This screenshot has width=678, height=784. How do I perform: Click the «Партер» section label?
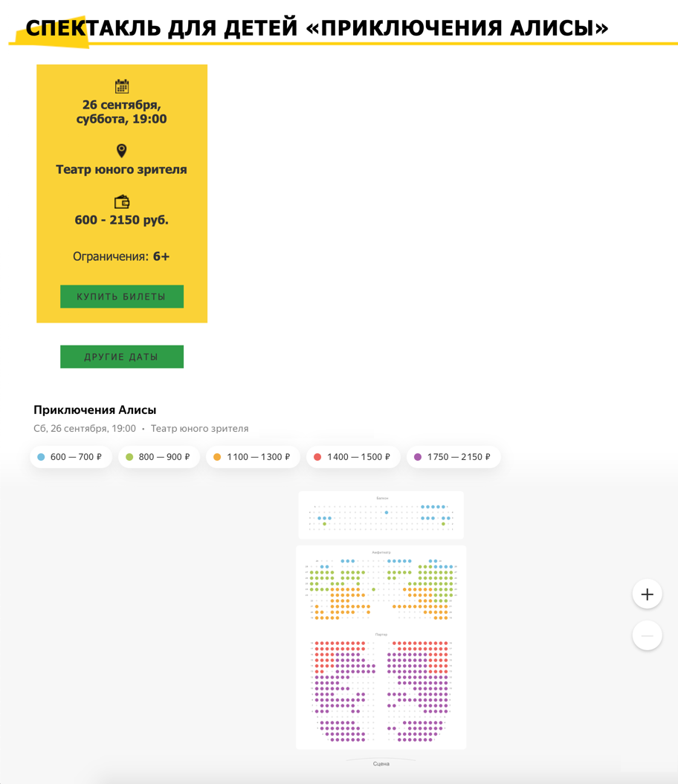pyautogui.click(x=381, y=635)
